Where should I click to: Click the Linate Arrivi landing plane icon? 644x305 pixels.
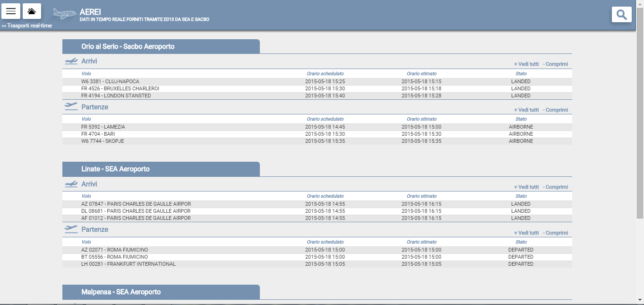71,184
